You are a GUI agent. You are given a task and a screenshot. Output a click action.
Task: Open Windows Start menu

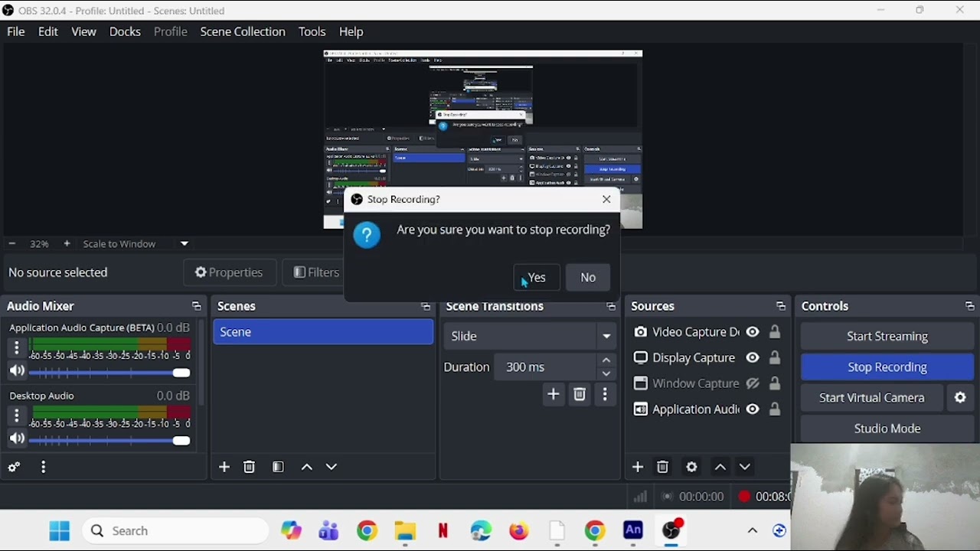tap(59, 531)
